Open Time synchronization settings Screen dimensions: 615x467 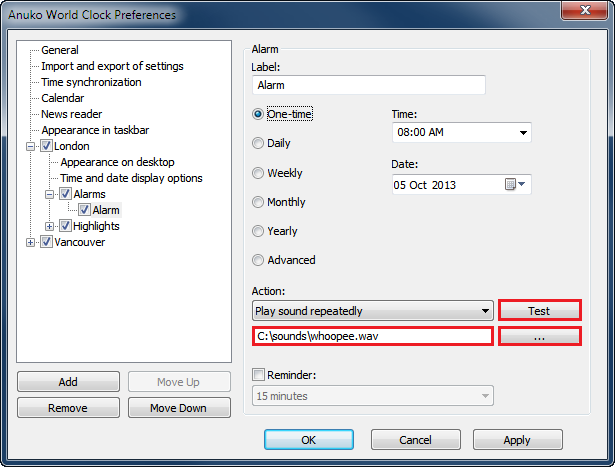pyautogui.click(x=91, y=82)
